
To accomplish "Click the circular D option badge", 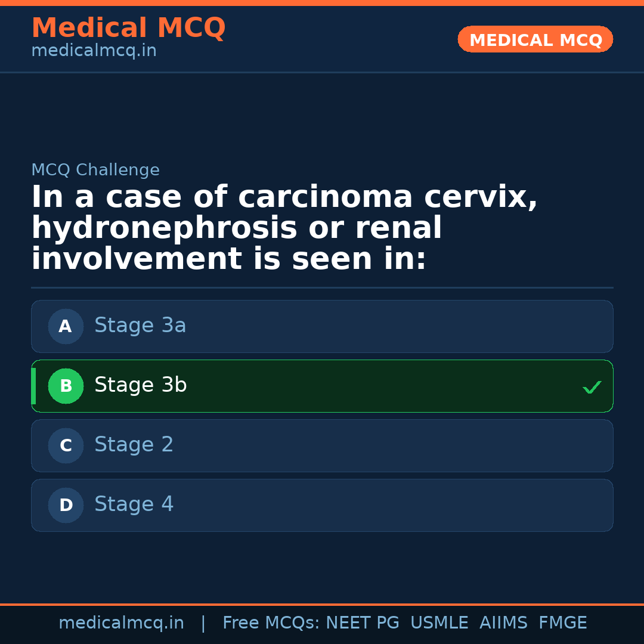I will (66, 505).
